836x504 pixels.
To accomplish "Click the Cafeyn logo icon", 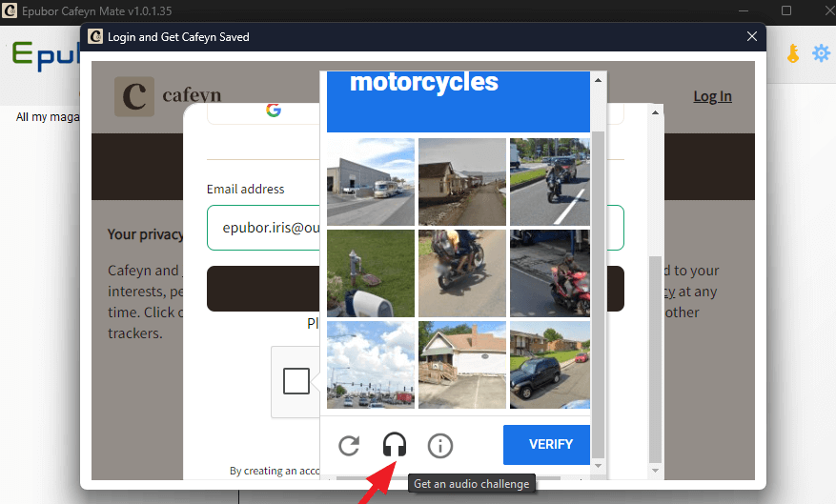I will pyautogui.click(x=133, y=96).
